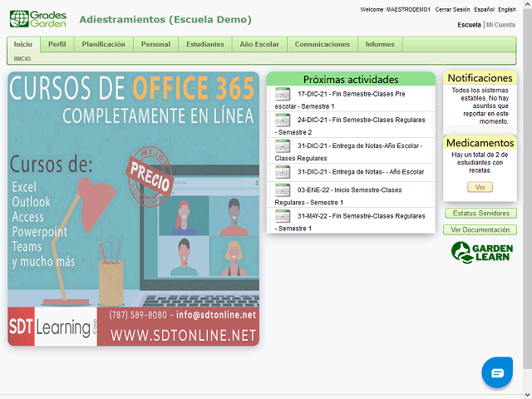The image size is (532, 399).
Task: Click the Grades Garden logo
Action: click(38, 19)
